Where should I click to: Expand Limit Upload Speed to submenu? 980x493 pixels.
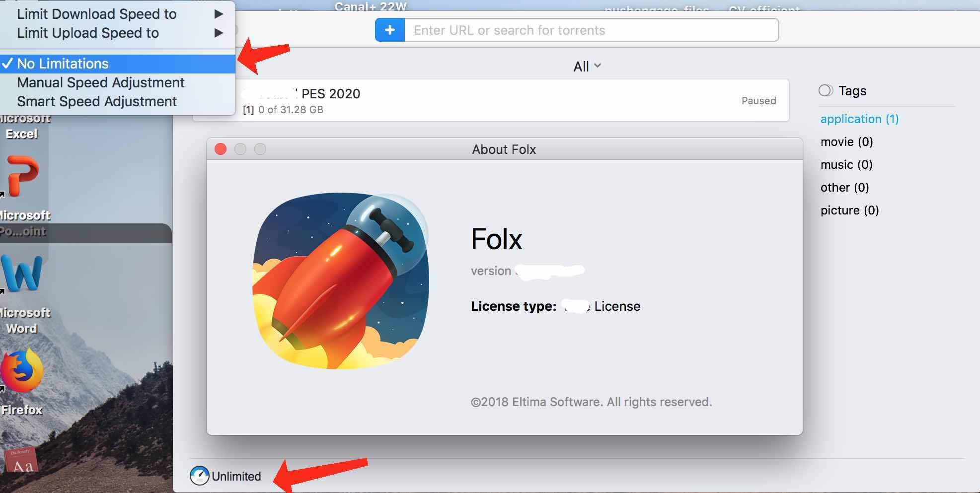pyautogui.click(x=118, y=33)
